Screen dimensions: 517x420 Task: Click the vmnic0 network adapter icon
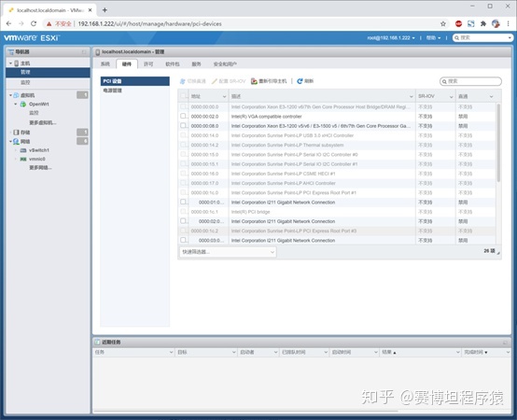23,159
